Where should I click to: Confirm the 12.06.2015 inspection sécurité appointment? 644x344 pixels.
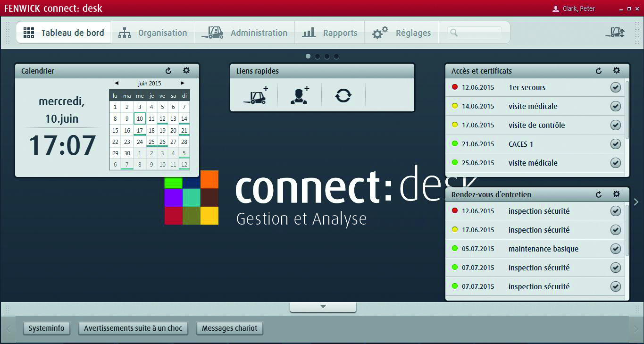coord(615,211)
